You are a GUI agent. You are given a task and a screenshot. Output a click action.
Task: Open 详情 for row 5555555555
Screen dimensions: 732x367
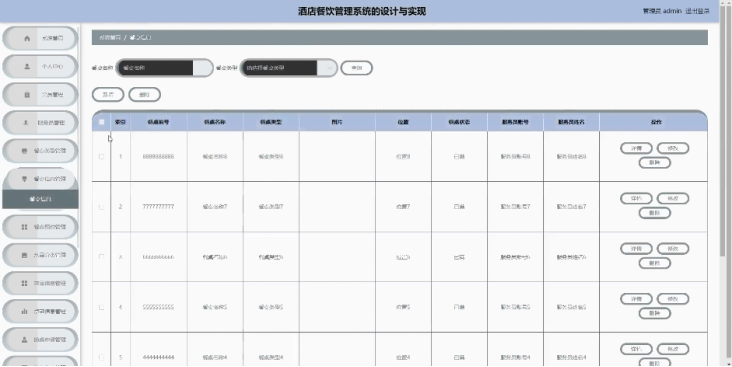(x=636, y=299)
